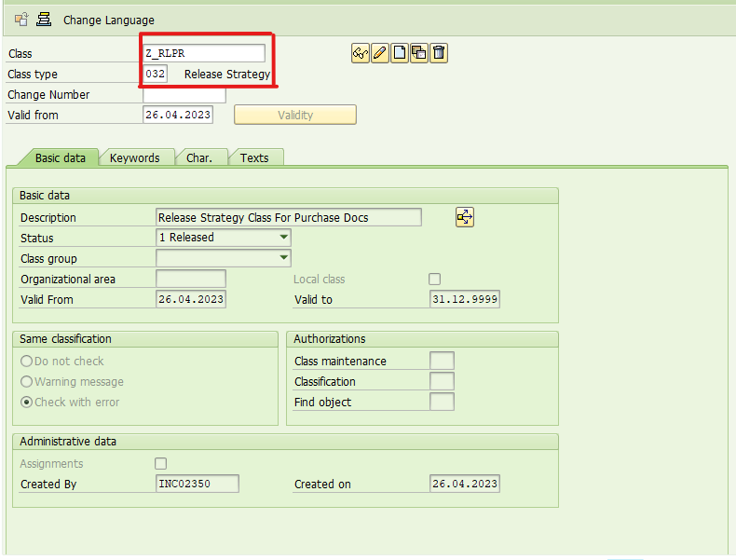Click the stacked icon next to Change Language
Viewport: 736px width, 560px height.
pyautogui.click(x=44, y=20)
